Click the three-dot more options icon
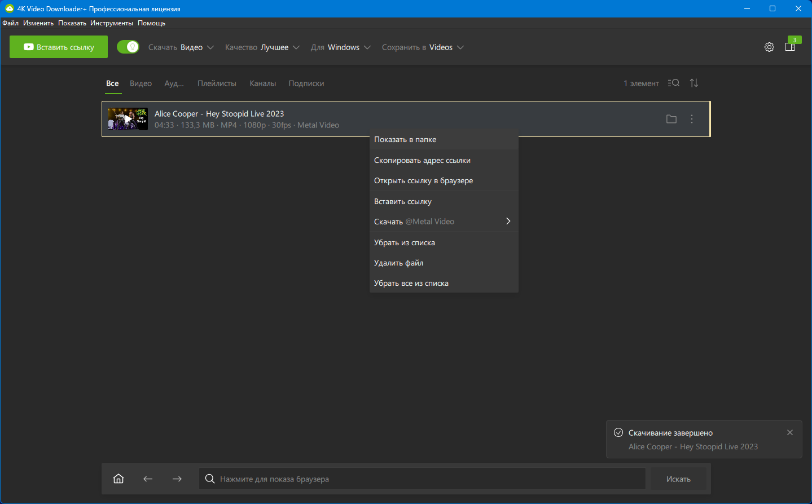Screen dimensions: 812x504 click(x=692, y=119)
